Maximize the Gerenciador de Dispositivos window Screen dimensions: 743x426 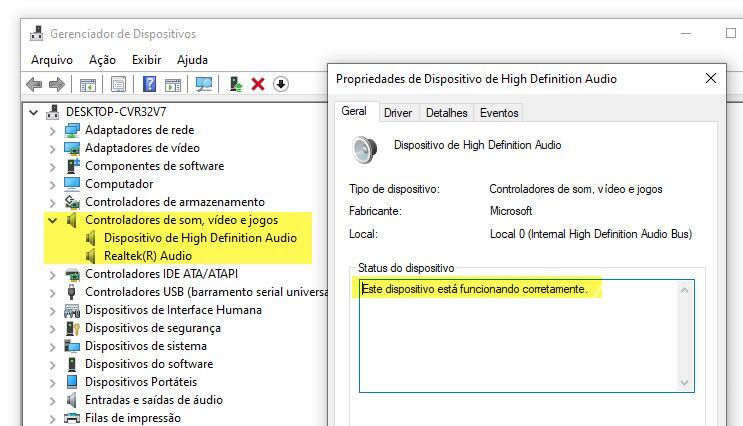(x=731, y=33)
